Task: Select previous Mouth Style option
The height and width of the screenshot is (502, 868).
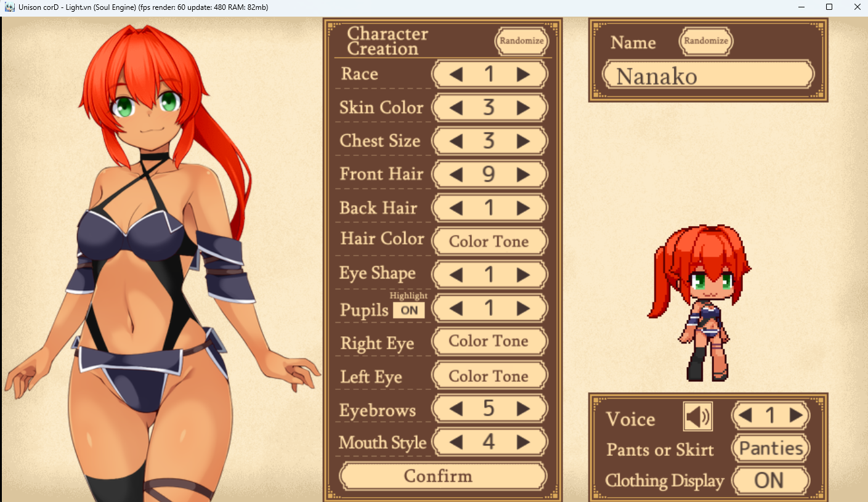Action: 456,442
